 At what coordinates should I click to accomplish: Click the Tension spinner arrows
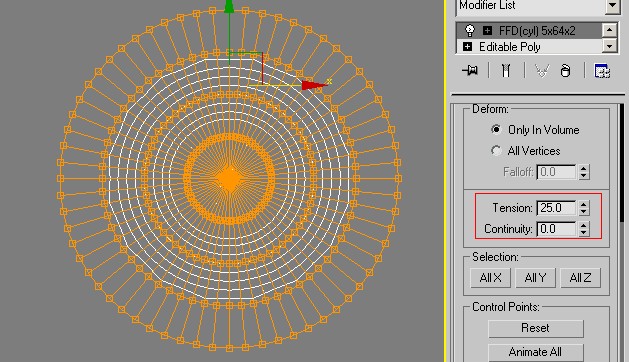[584, 208]
